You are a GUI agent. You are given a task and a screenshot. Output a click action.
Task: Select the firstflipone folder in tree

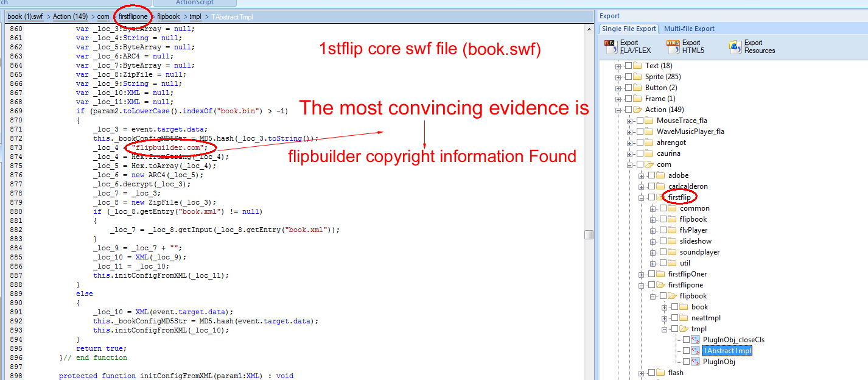tap(685, 285)
